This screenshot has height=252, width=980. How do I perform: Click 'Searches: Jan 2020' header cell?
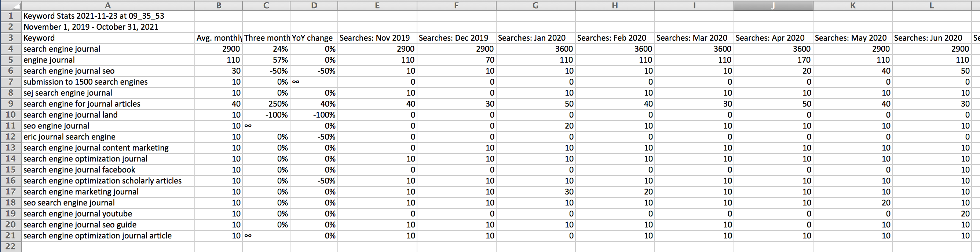[535, 38]
